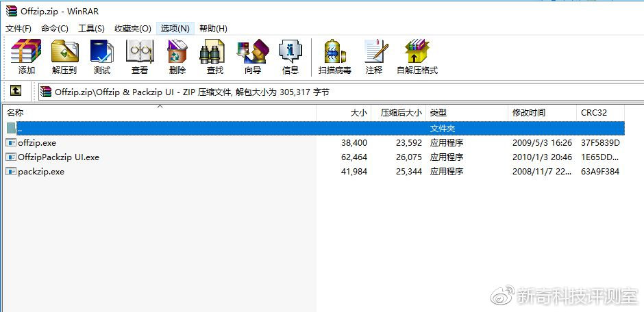Open the 命令(C) menu
The width and height of the screenshot is (644, 312).
click(x=55, y=29)
